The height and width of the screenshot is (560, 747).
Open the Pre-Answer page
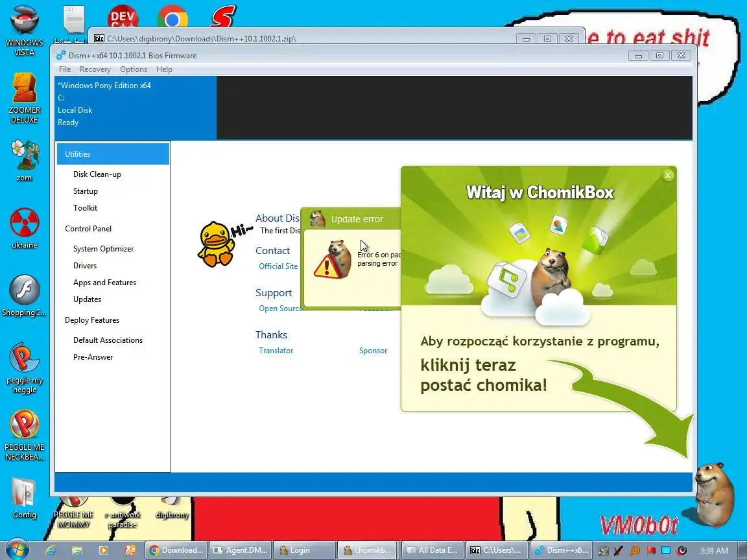tap(93, 356)
